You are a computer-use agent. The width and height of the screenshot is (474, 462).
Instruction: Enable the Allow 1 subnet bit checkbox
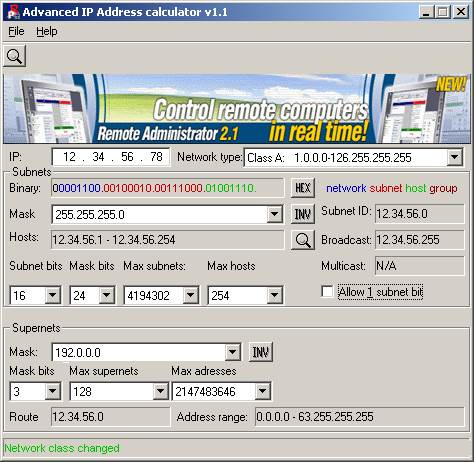click(327, 291)
